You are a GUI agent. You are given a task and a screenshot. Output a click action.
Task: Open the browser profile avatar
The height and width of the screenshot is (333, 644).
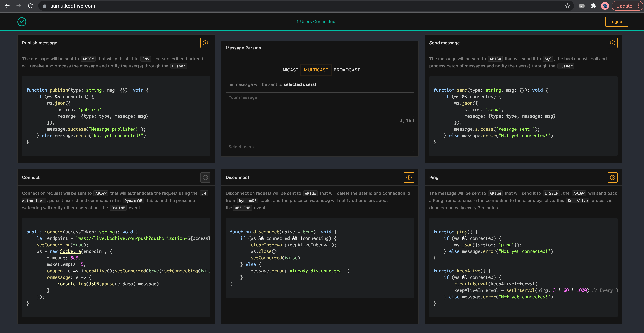605,6
